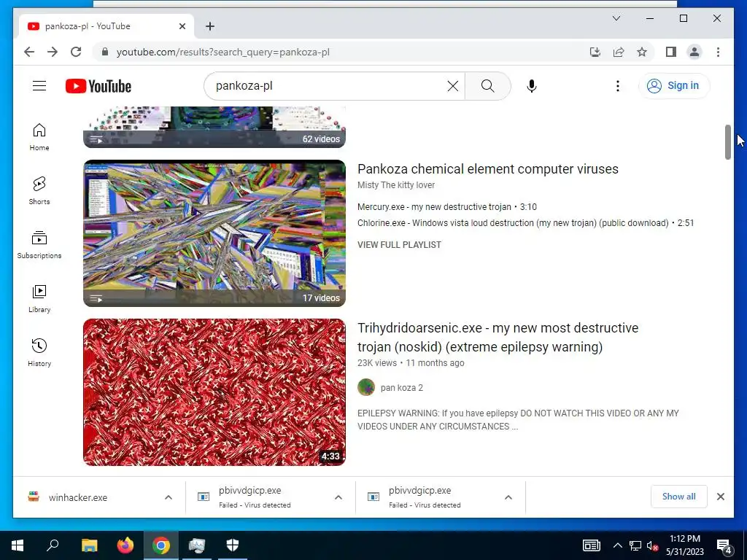Click pan koza 2 channel avatar
Screen dimensions: 747x560
click(x=366, y=387)
